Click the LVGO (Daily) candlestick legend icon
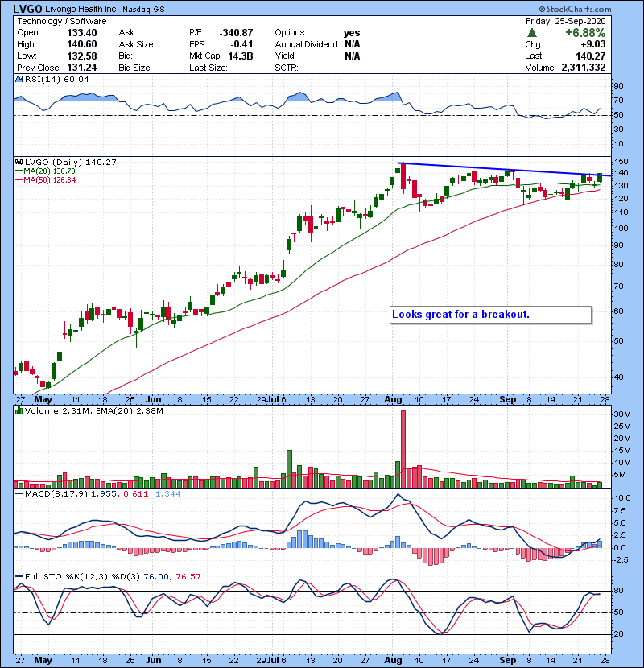Screen dimensions: 644x668 point(19,162)
